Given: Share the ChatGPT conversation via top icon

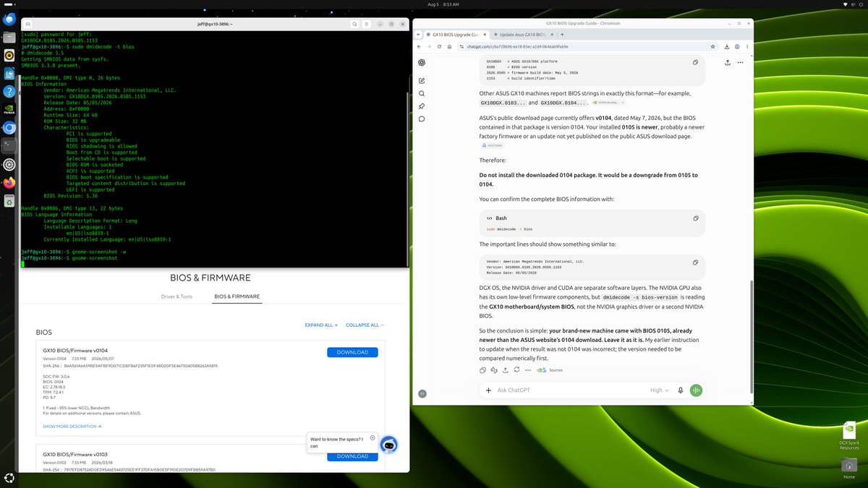Looking at the screenshot, I should 727,62.
